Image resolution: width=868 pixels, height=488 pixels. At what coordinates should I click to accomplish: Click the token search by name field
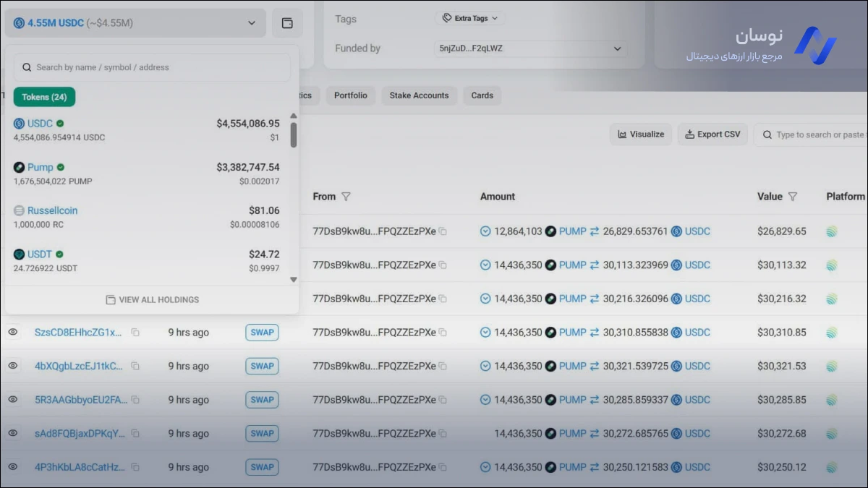[x=152, y=67]
